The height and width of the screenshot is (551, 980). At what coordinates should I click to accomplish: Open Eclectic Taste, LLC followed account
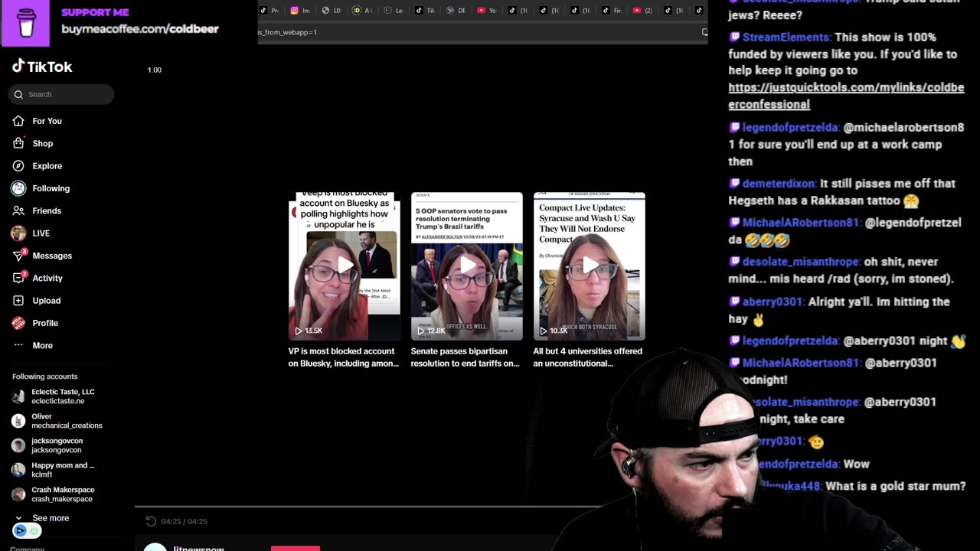(x=57, y=396)
